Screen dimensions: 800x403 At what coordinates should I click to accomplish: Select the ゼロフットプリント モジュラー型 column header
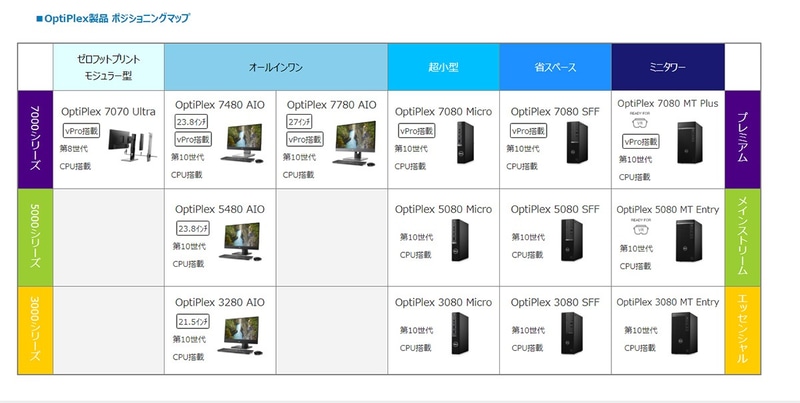[109, 67]
